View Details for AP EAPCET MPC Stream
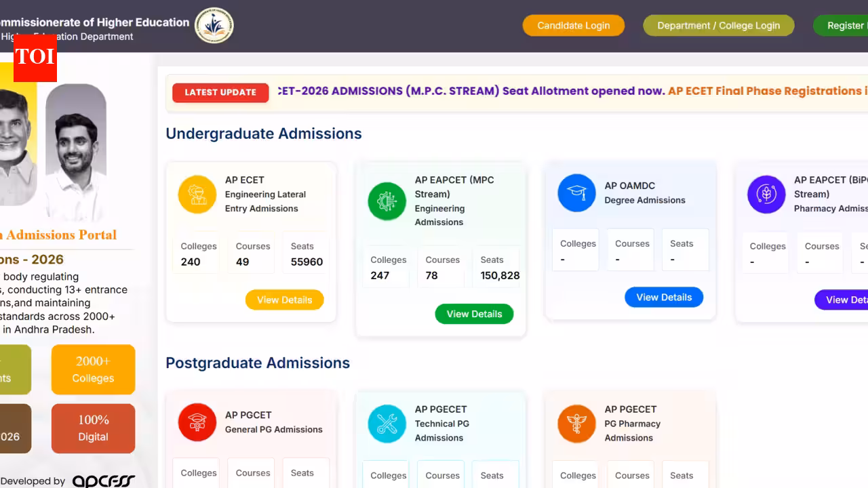 pyautogui.click(x=475, y=314)
